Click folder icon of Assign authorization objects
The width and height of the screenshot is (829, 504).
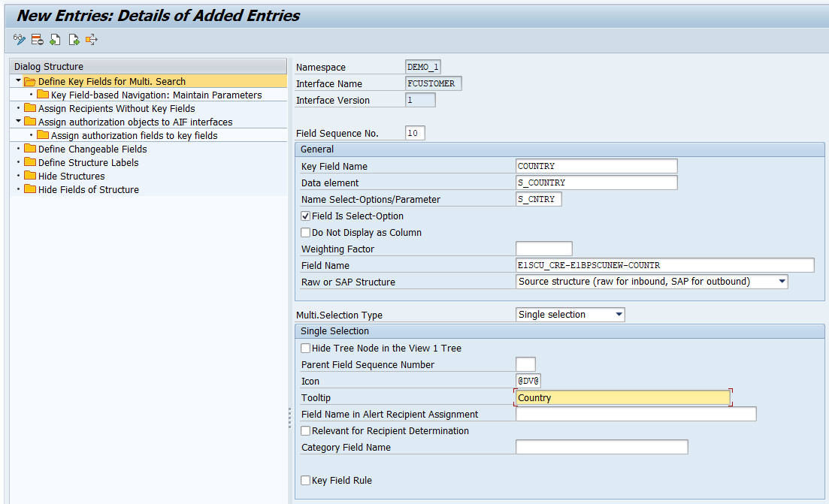point(30,122)
